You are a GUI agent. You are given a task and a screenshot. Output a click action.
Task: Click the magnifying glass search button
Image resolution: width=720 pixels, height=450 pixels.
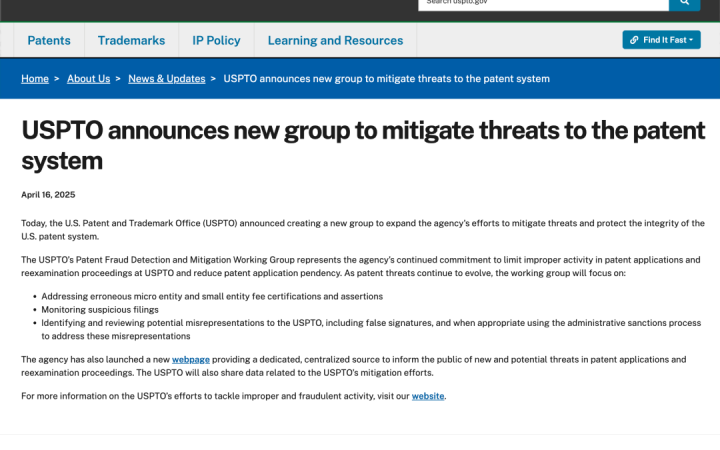pos(684,4)
